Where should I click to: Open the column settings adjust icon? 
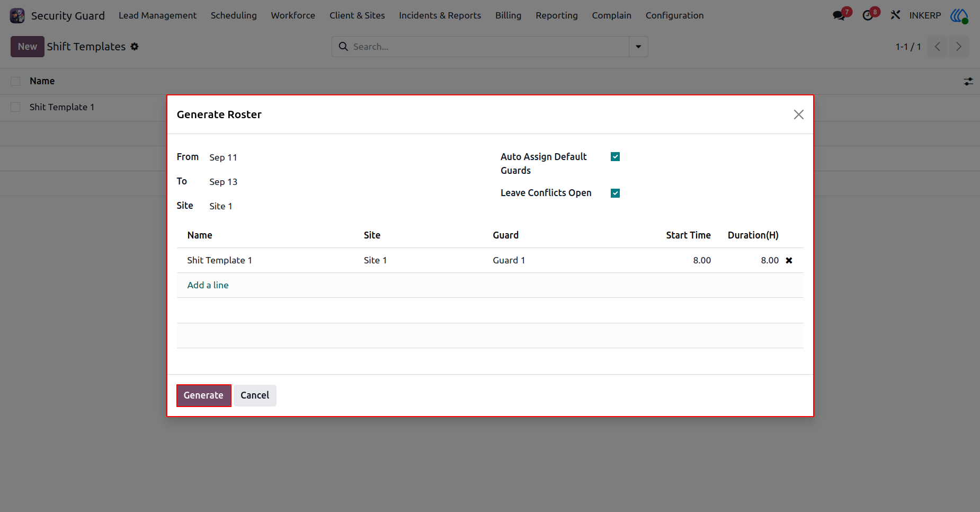pyautogui.click(x=968, y=82)
